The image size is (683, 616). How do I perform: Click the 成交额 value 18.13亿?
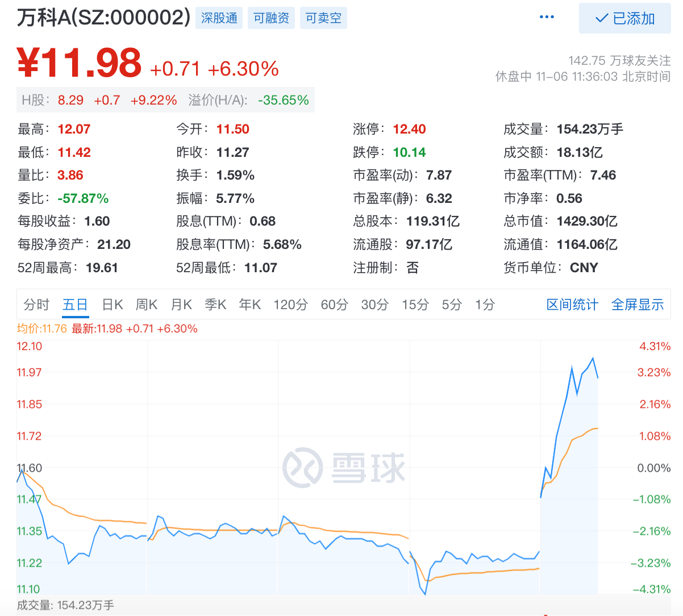coord(580,152)
